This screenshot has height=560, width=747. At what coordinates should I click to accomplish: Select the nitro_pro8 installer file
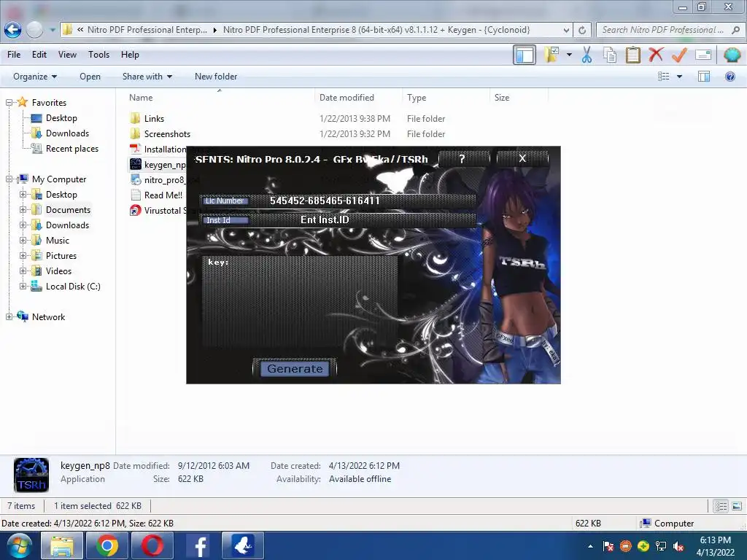point(164,179)
